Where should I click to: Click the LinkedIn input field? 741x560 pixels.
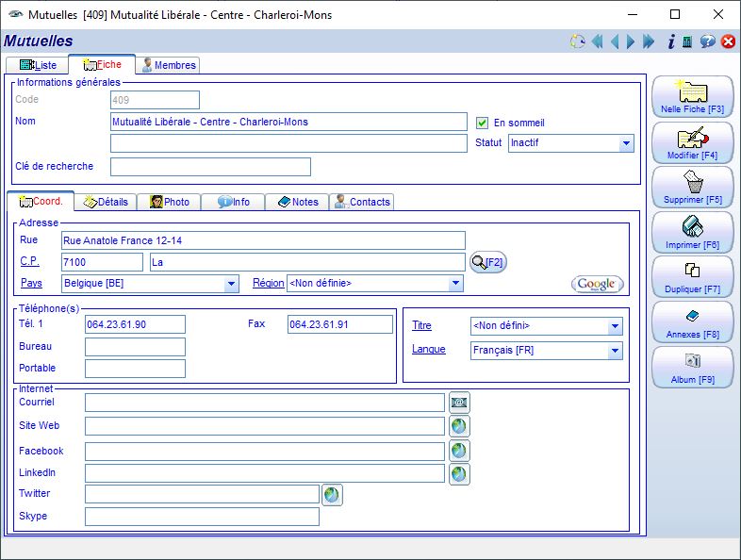265,473
